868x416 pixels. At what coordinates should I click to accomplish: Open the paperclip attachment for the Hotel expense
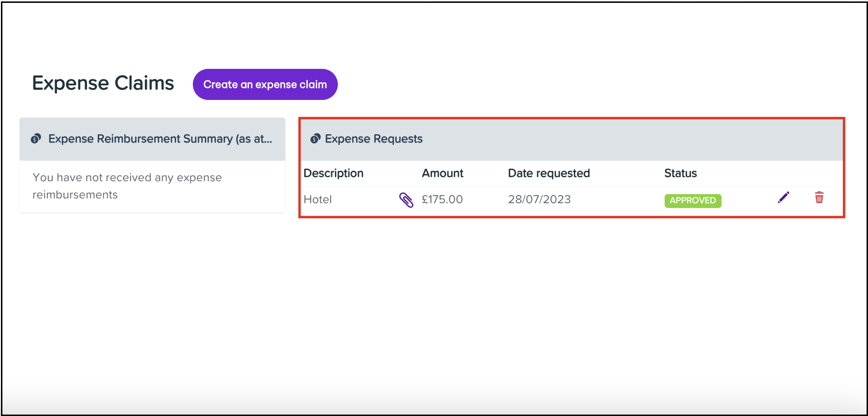406,200
